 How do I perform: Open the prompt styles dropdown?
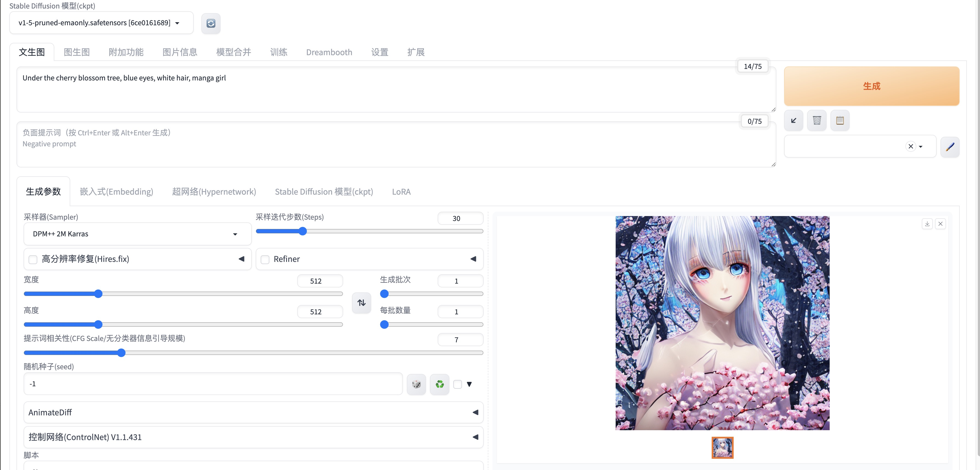click(860, 147)
